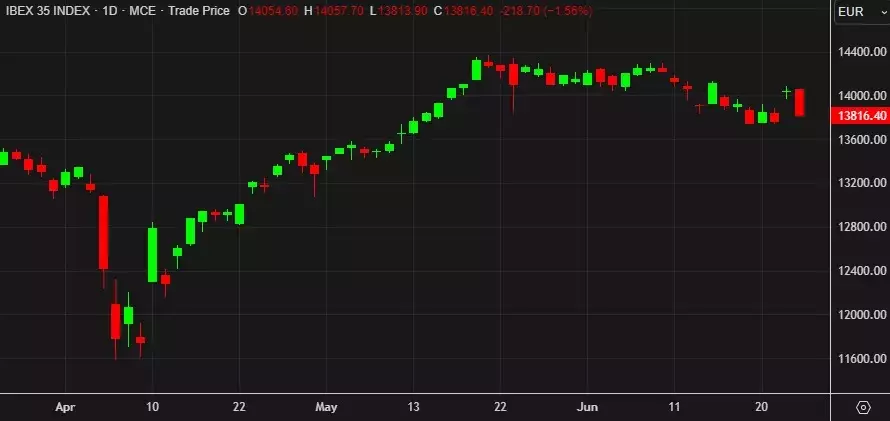Viewport: 890px width, 421px height.
Task: Click the open value O14054.60
Action: (x=267, y=11)
